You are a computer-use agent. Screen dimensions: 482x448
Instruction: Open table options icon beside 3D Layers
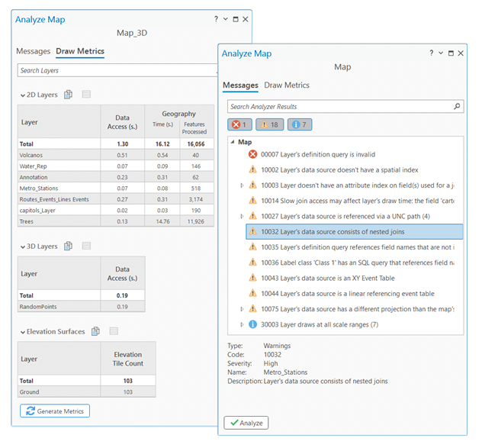(86, 246)
